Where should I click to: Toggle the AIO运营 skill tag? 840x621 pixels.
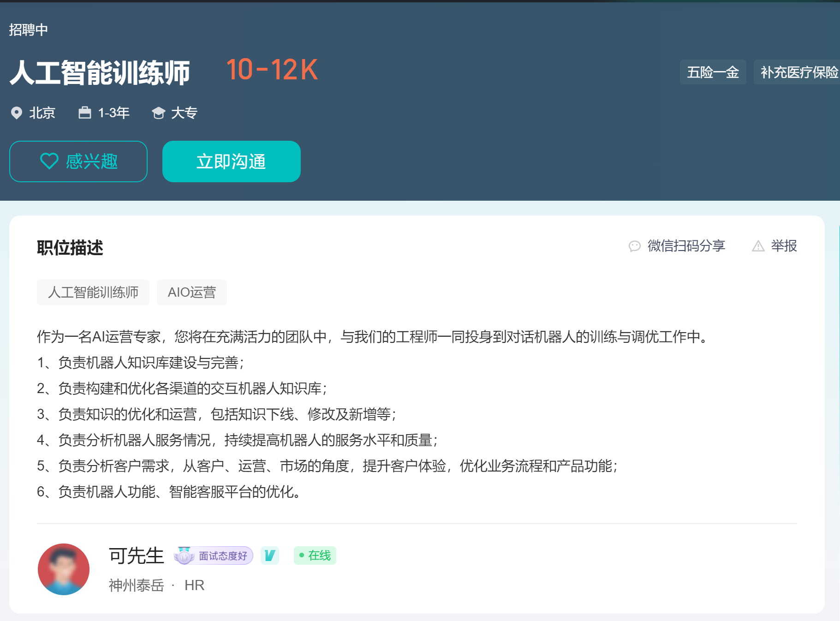tap(191, 292)
